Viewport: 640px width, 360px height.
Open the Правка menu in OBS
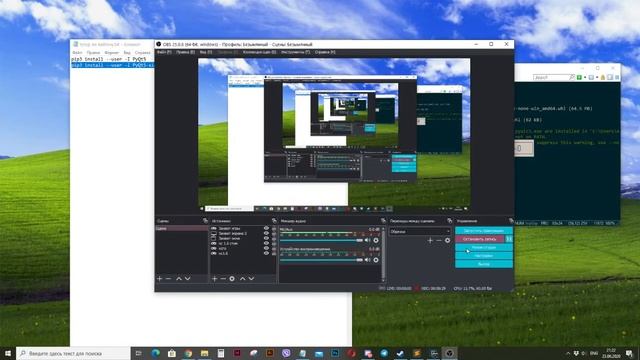click(x=186, y=52)
